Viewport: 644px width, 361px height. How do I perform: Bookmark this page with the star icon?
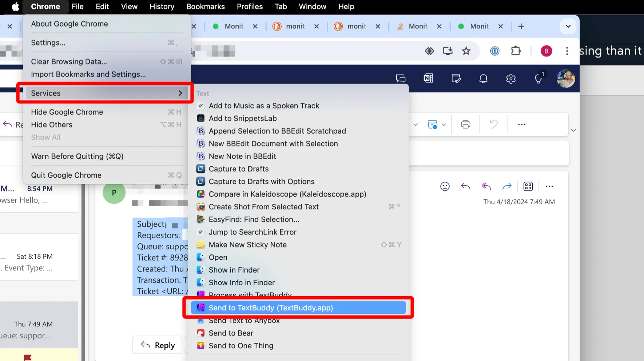(x=466, y=51)
